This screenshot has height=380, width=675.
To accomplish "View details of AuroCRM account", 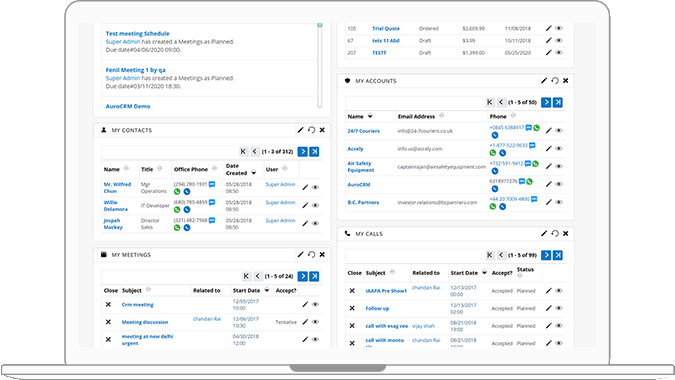I will coord(559,184).
